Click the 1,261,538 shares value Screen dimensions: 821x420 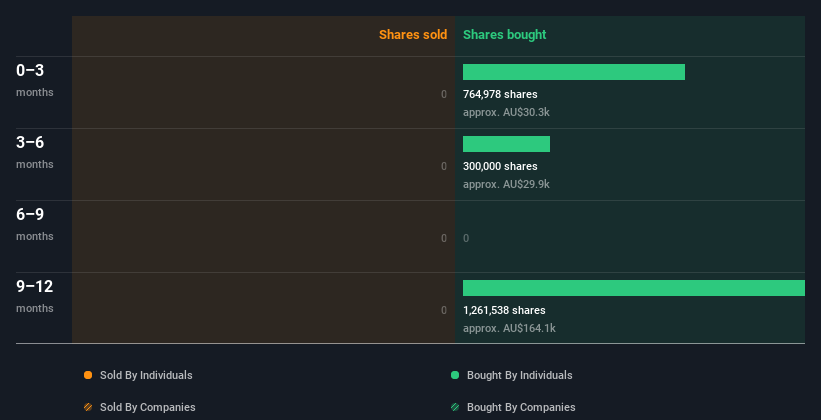504,310
